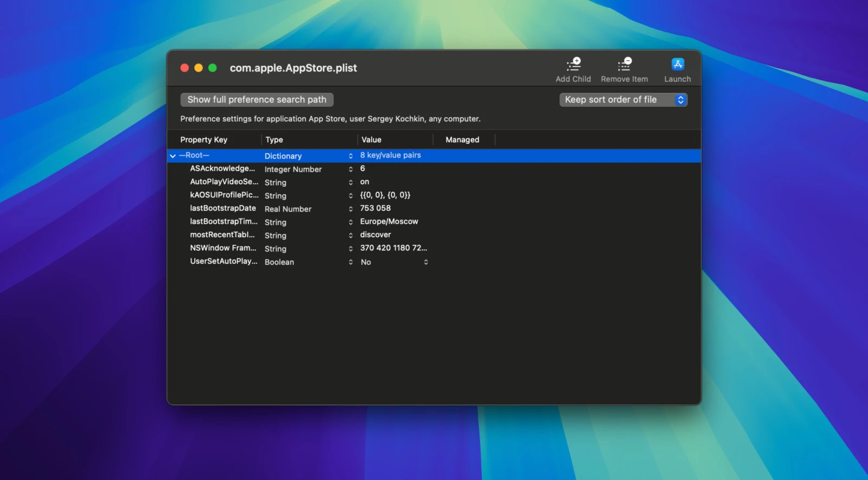Click the yellow minimize window button
The height and width of the screenshot is (480, 868).
(199, 68)
